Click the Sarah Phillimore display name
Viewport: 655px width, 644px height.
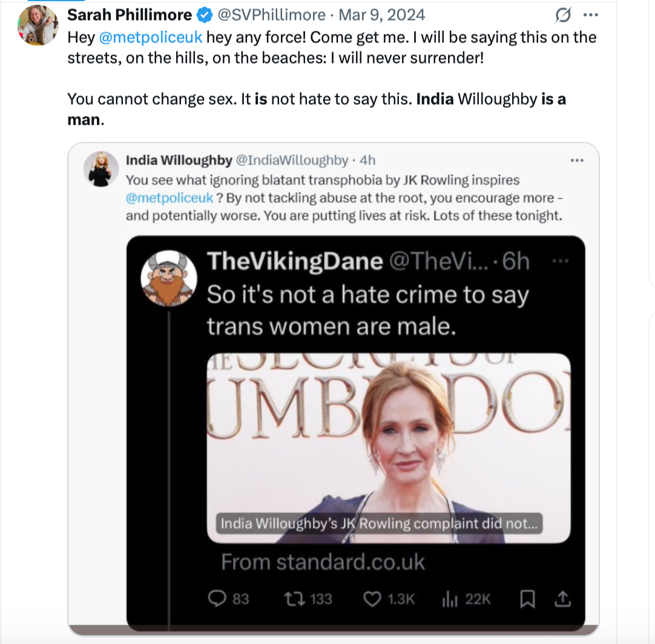(x=129, y=15)
